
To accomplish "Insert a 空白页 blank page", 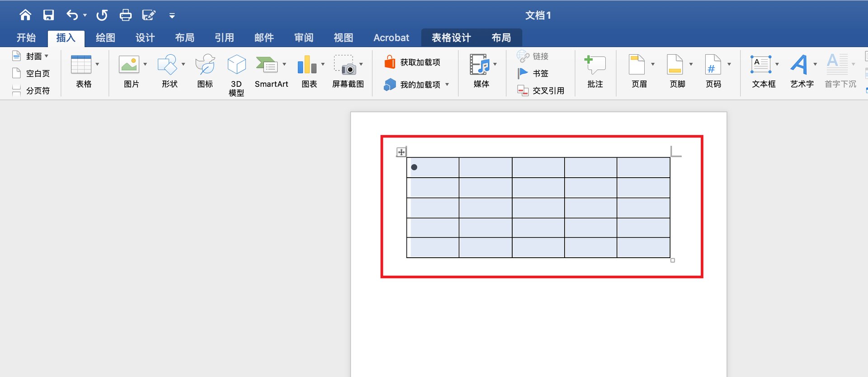I will 31,73.
